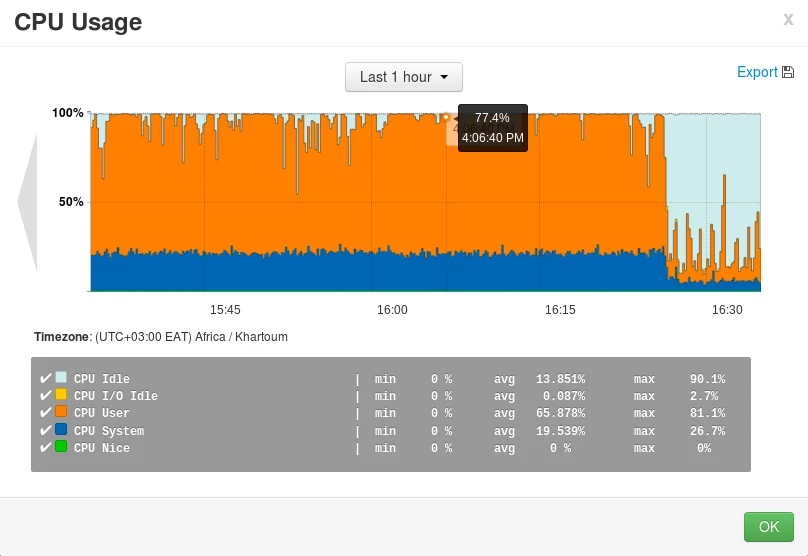Screen dimensions: 808x556
Task: Click the CPU Idle avg value 13.851%
Action: coord(561,379)
